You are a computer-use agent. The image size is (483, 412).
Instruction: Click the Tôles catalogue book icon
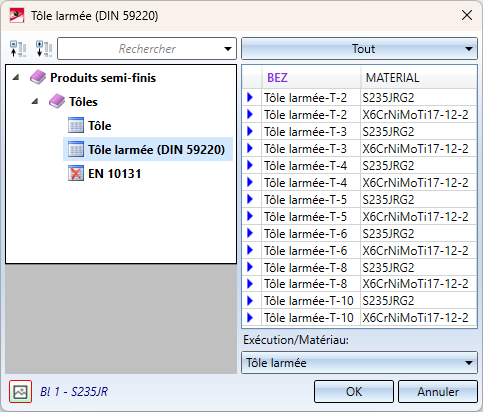coord(57,101)
